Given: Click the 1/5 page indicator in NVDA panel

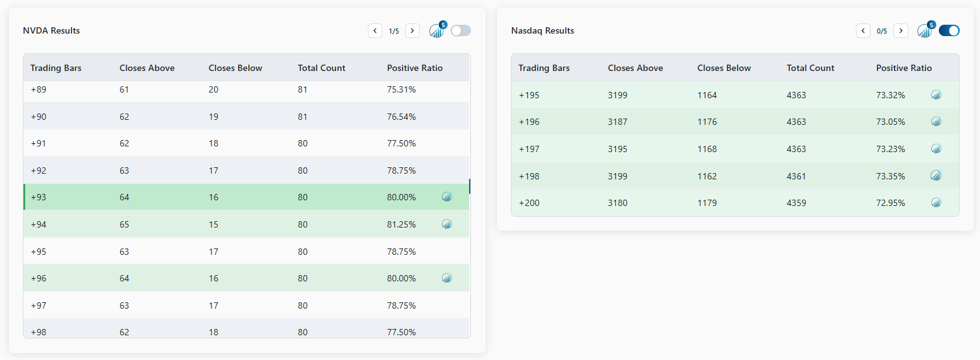Looking at the screenshot, I should point(394,31).
